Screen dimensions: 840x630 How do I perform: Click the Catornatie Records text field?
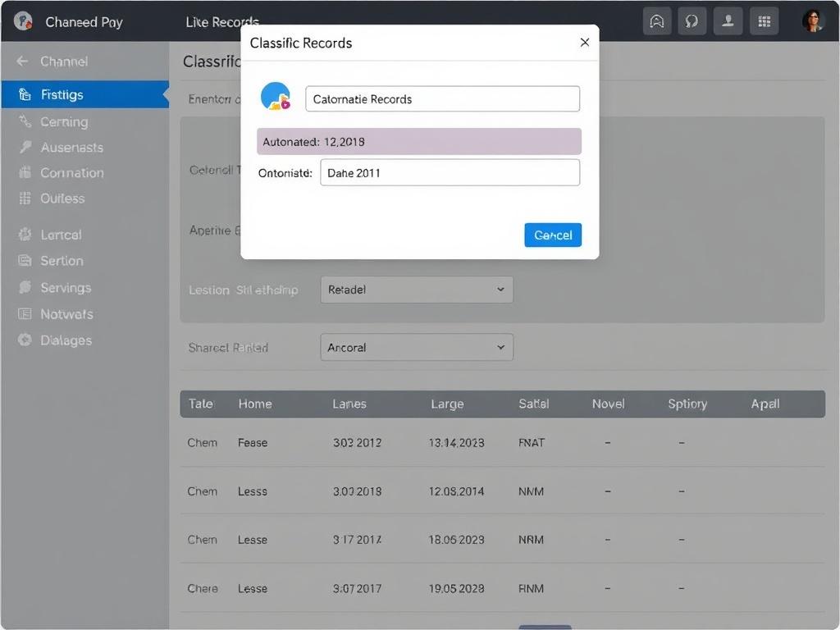click(442, 99)
